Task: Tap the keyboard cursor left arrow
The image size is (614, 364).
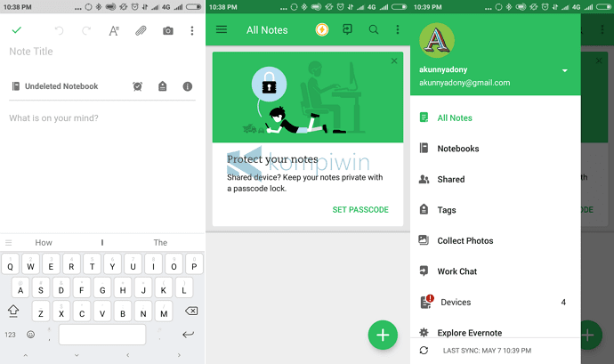Action: click(x=127, y=355)
